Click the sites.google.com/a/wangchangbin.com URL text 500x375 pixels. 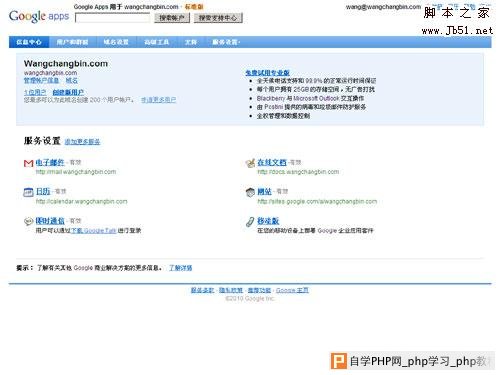[317, 201]
